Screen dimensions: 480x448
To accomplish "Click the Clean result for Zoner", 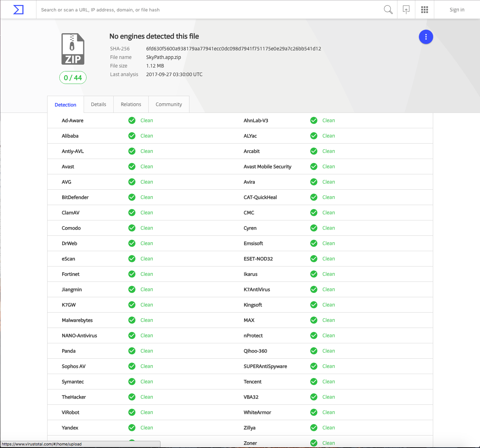I will [328, 443].
